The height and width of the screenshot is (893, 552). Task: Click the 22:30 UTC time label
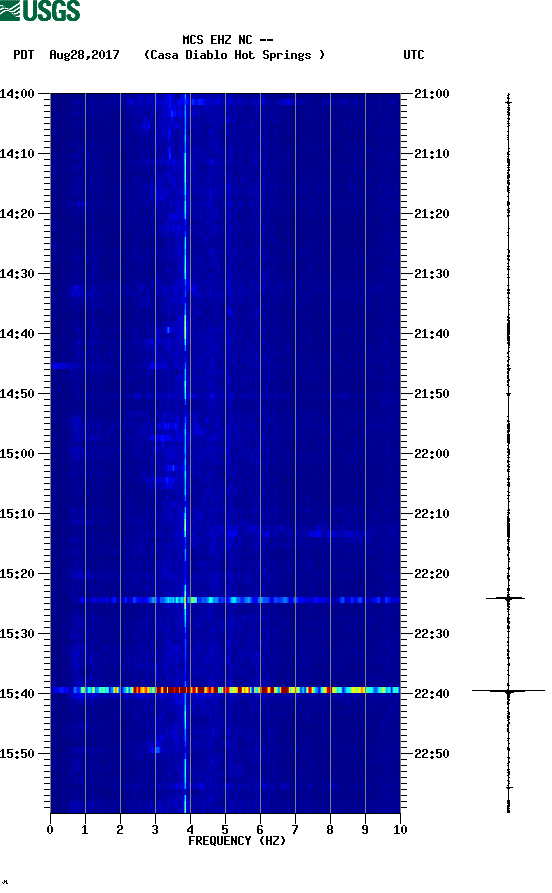tap(432, 633)
